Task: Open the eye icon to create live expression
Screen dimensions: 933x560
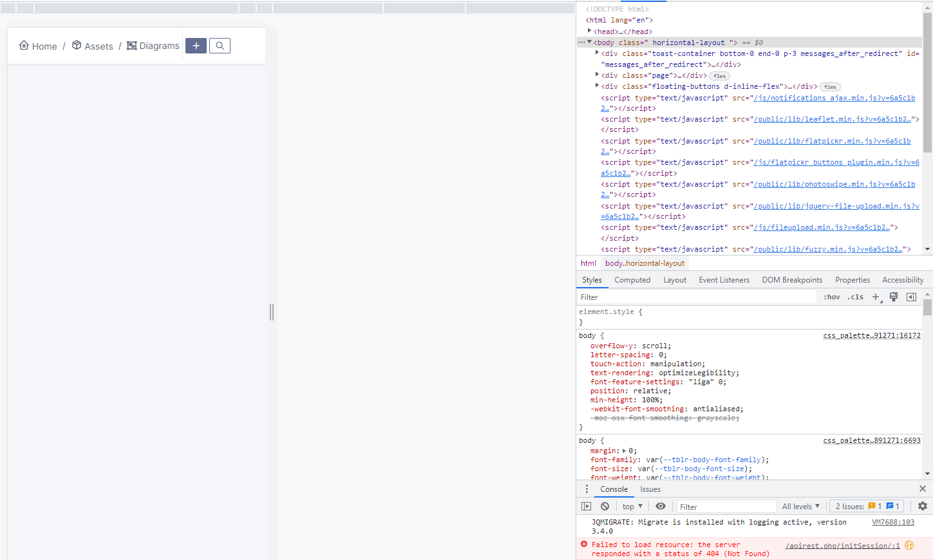Action: tap(660, 506)
